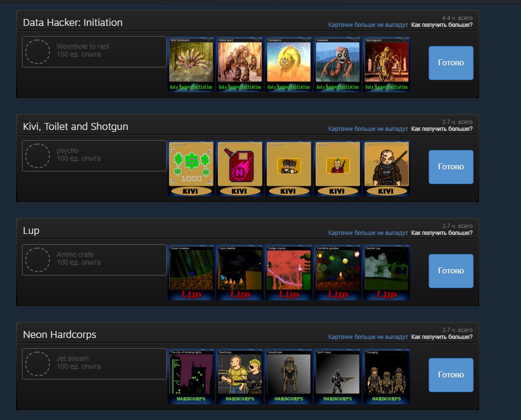Open 'Как получить больше?' link for Kivi game
Screen dimensions: 521x420
(x=442, y=129)
